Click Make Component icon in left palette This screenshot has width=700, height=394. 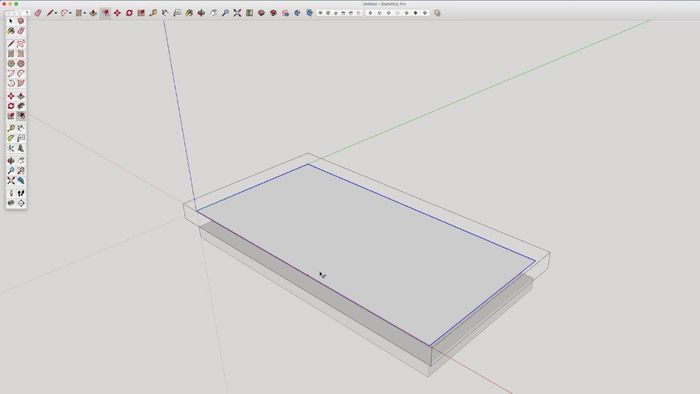[x=21, y=21]
